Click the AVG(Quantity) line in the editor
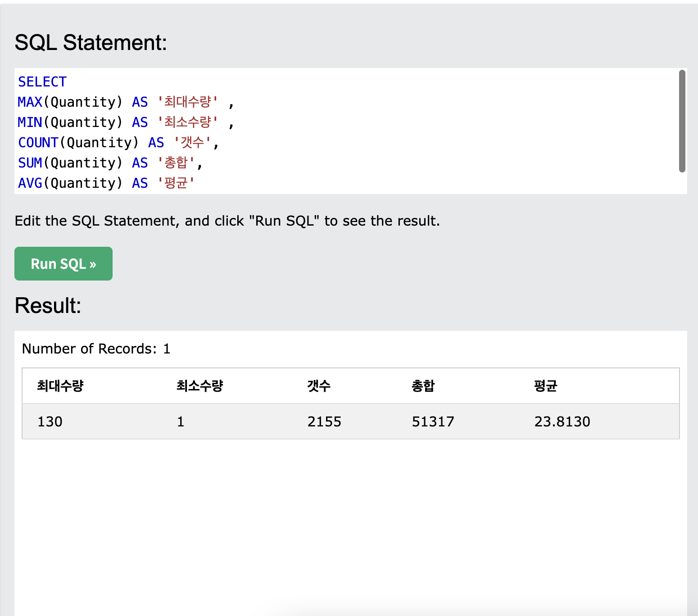This screenshot has height=616, width=698. 106,183
